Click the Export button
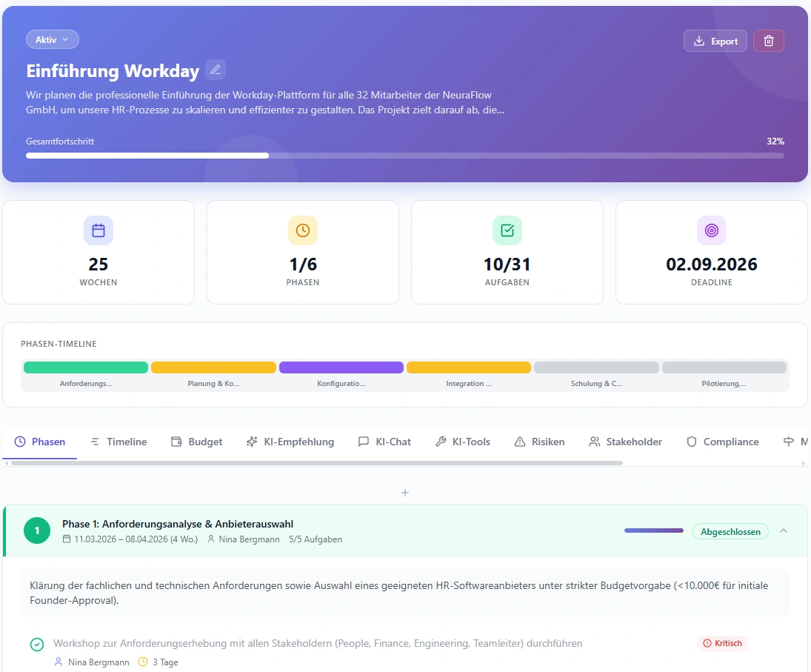The image size is (811, 672). point(715,41)
